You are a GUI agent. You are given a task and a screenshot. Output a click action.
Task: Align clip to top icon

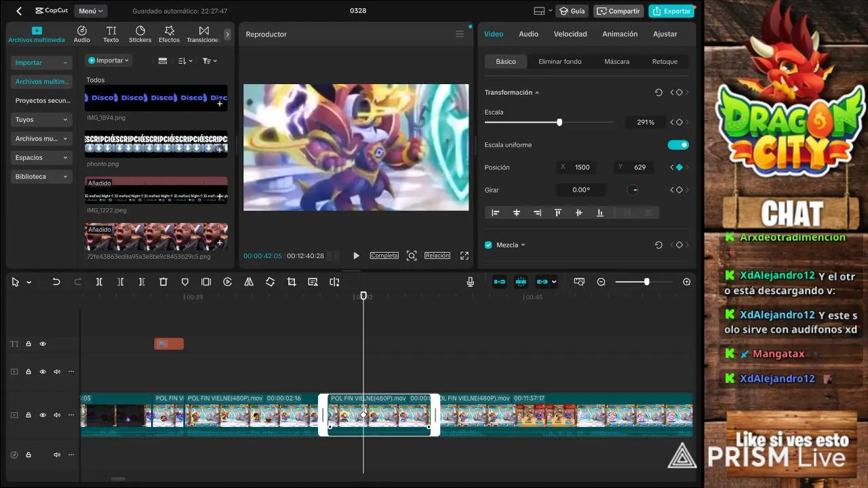pyautogui.click(x=558, y=213)
